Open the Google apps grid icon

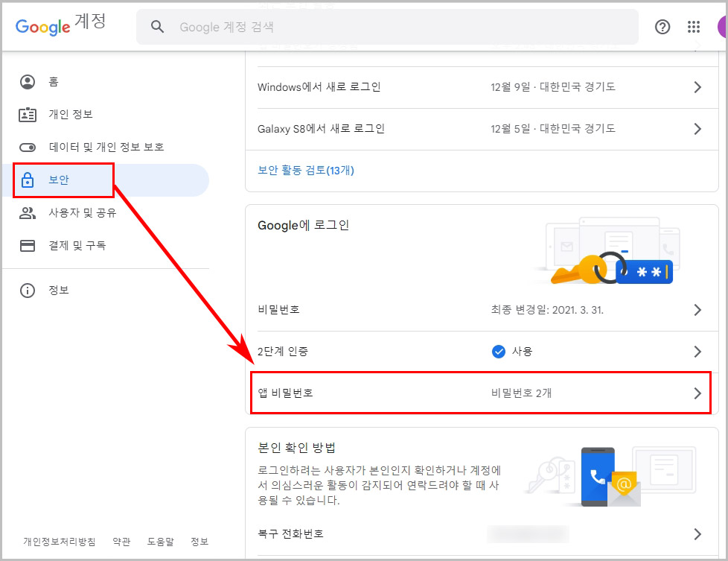(694, 27)
